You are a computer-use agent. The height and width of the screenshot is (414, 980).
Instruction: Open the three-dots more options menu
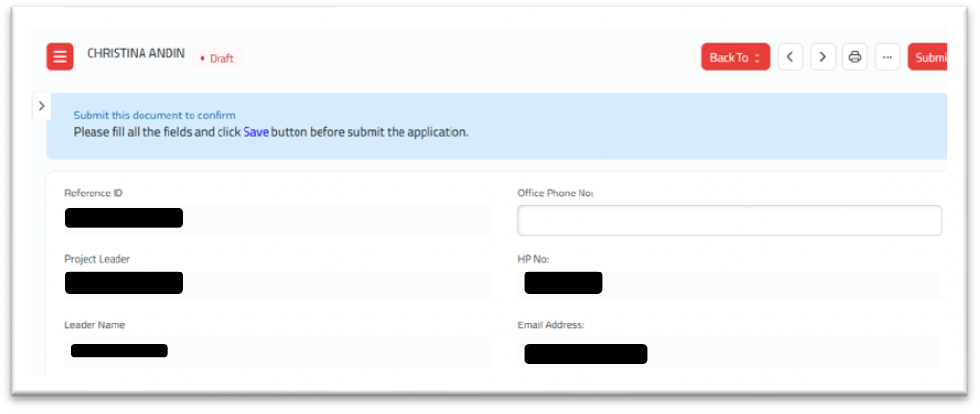click(x=888, y=57)
